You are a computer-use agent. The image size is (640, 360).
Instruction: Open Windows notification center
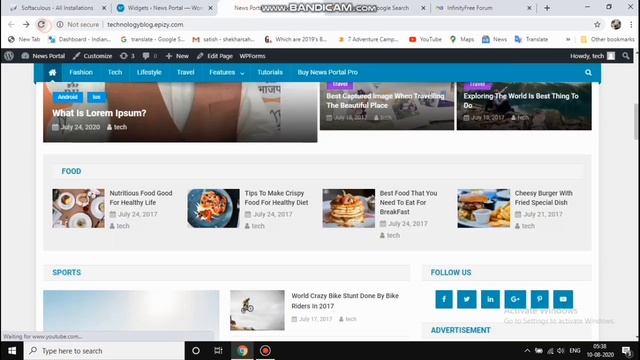(626, 351)
